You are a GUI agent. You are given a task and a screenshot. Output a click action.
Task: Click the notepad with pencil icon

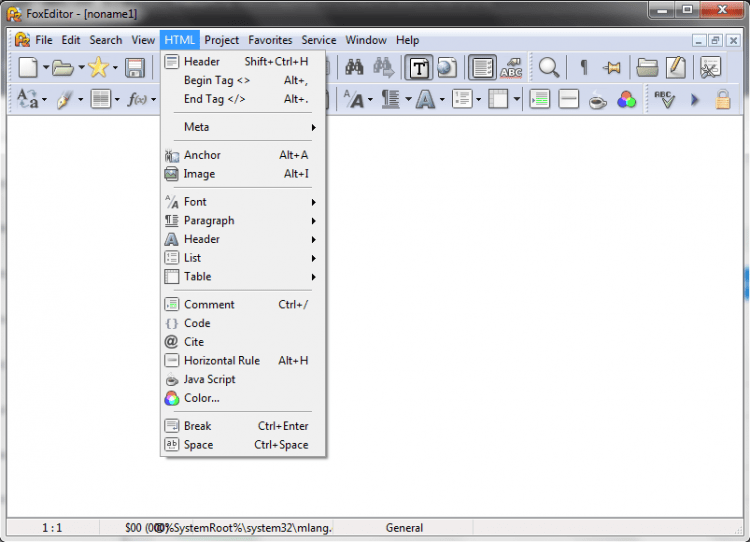point(676,67)
